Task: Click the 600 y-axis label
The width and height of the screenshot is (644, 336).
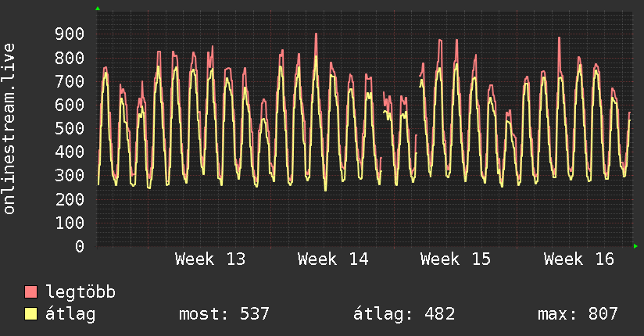Action: pyautogui.click(x=70, y=105)
